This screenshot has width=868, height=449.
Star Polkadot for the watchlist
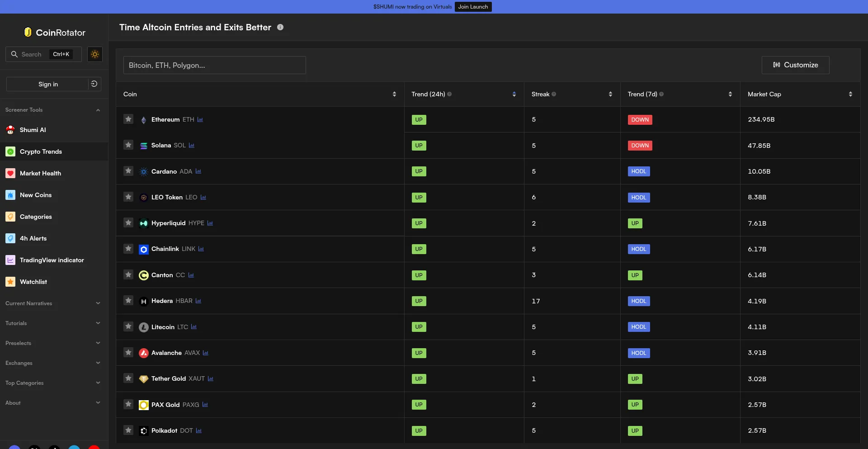tap(128, 430)
